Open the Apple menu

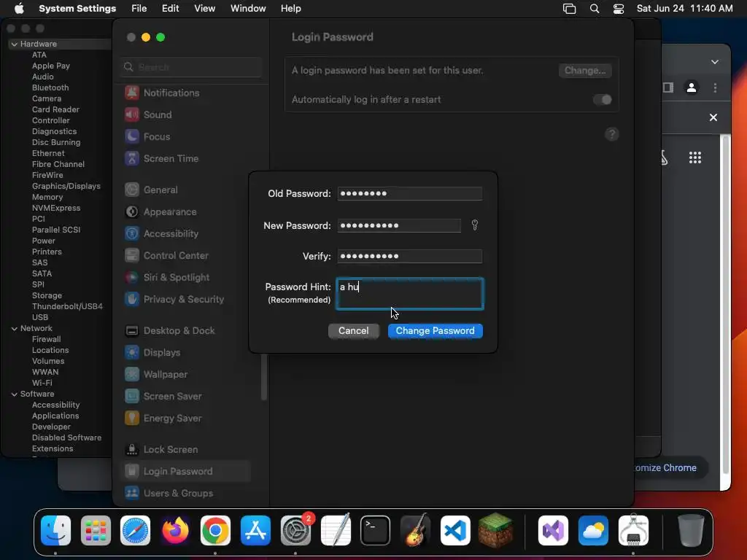pyautogui.click(x=19, y=9)
